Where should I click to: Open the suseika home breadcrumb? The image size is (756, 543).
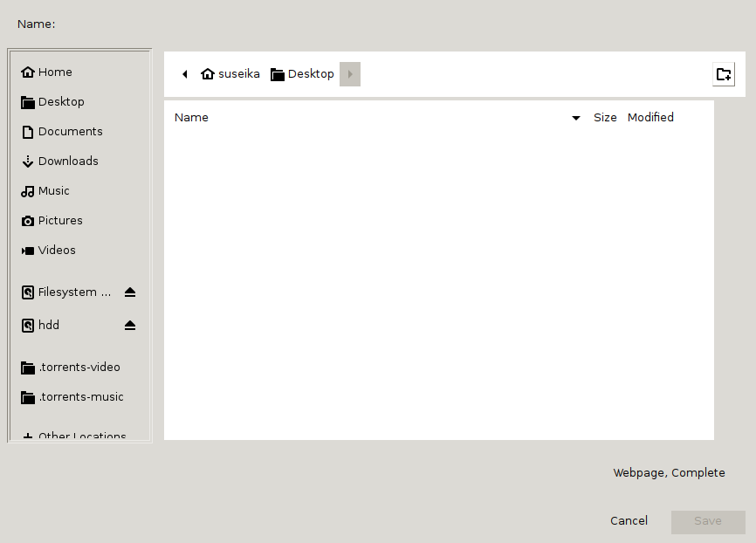click(x=230, y=73)
